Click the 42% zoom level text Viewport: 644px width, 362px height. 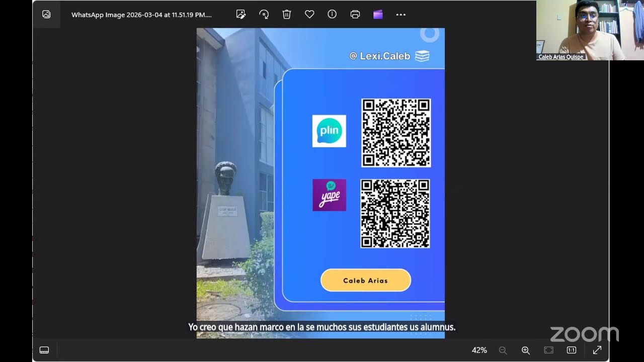(479, 350)
